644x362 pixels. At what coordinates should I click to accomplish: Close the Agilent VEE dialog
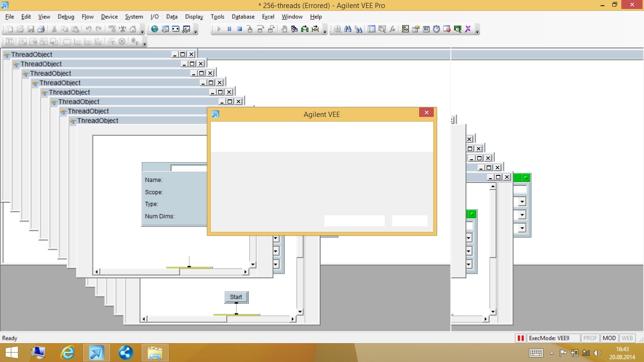coord(426,113)
